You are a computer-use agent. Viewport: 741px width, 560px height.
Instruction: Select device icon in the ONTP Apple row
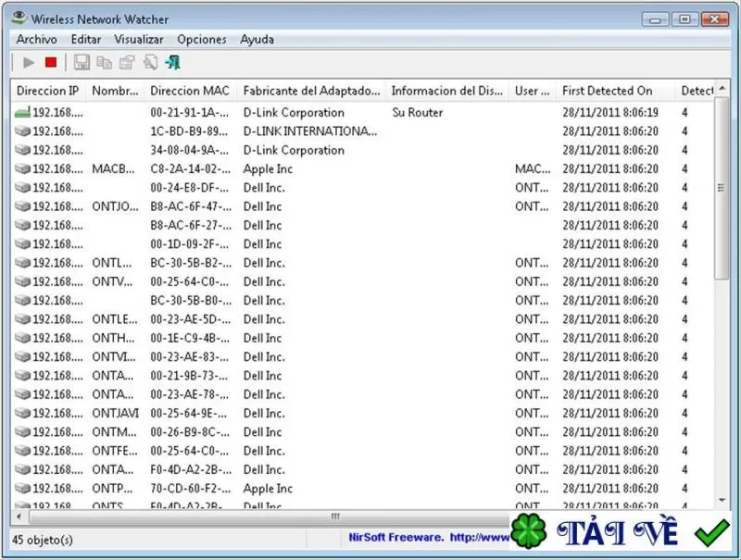tap(22, 488)
